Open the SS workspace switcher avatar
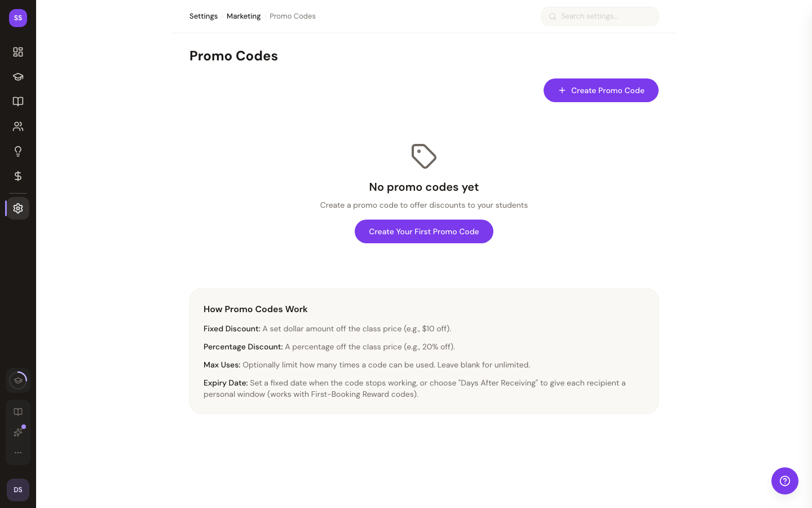Image resolution: width=812 pixels, height=508 pixels. (18, 18)
